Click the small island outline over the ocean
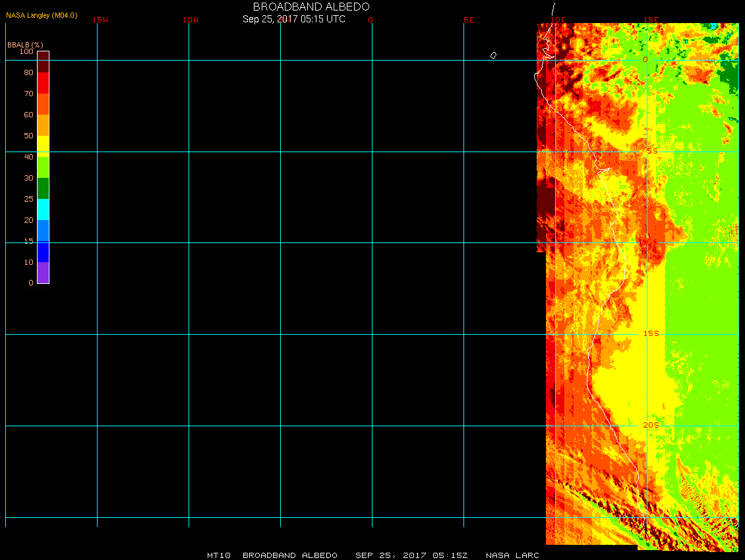The image size is (745, 560). (493, 55)
